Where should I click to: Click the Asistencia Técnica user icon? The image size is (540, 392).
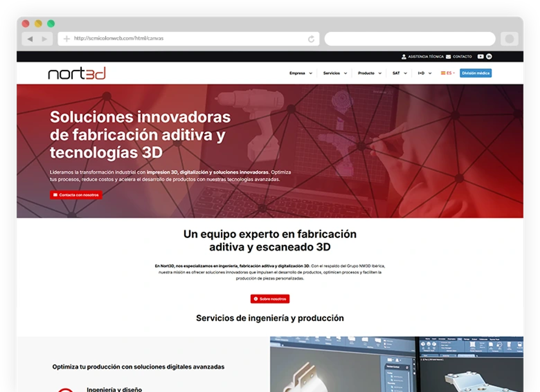(404, 57)
